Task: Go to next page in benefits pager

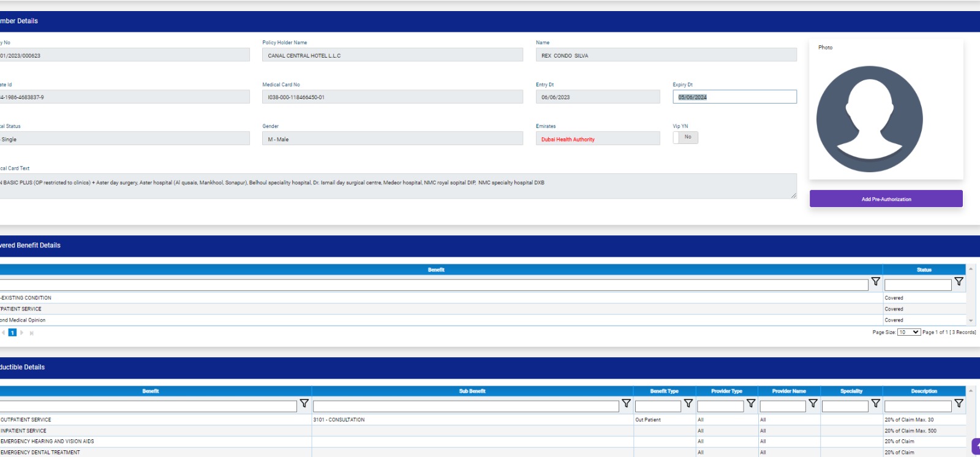Action: click(22, 333)
